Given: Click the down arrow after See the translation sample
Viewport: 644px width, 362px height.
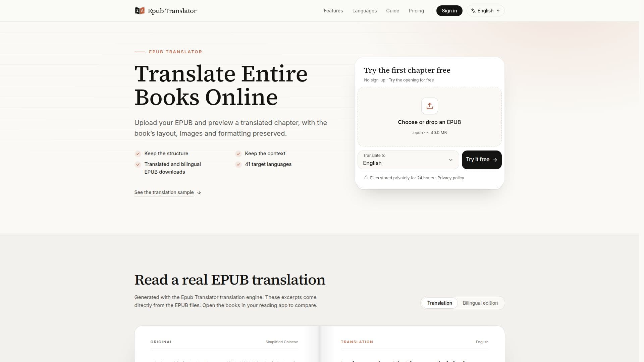Looking at the screenshot, I should coord(199,192).
